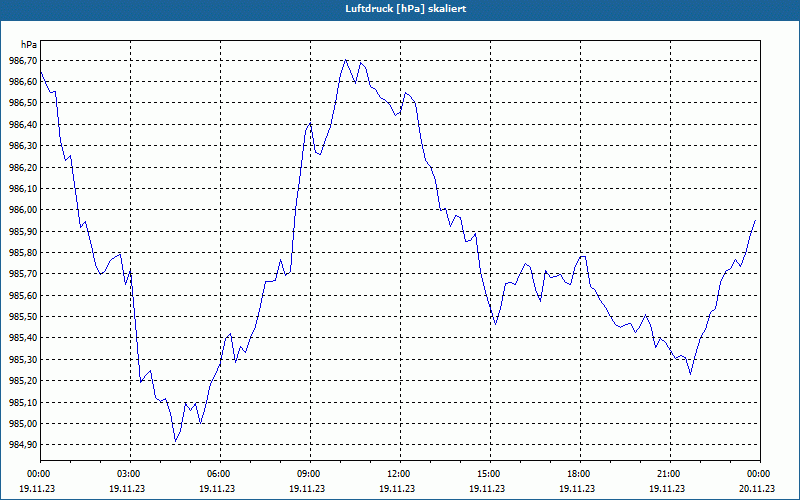Click the 19.11.23 date under 12:00

(x=397, y=488)
